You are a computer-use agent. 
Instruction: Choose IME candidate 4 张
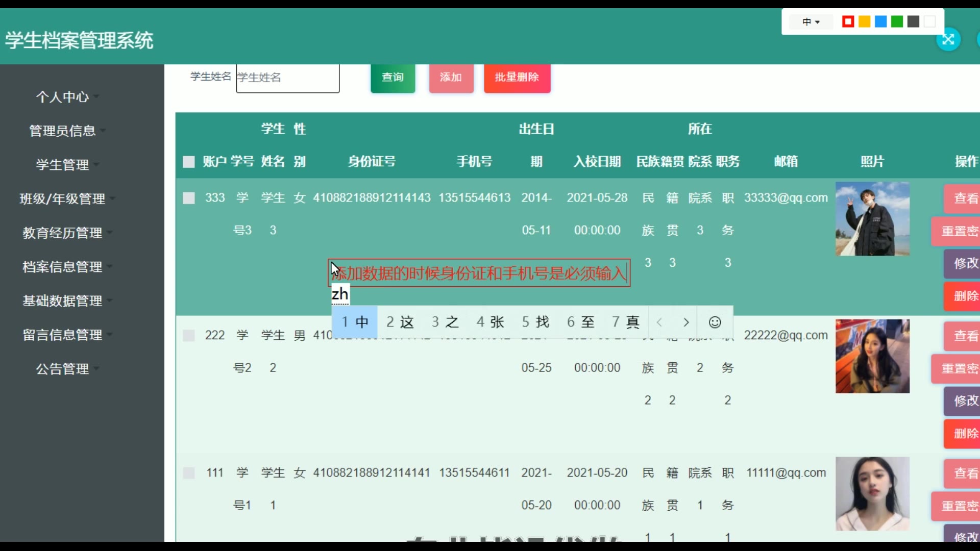point(490,322)
